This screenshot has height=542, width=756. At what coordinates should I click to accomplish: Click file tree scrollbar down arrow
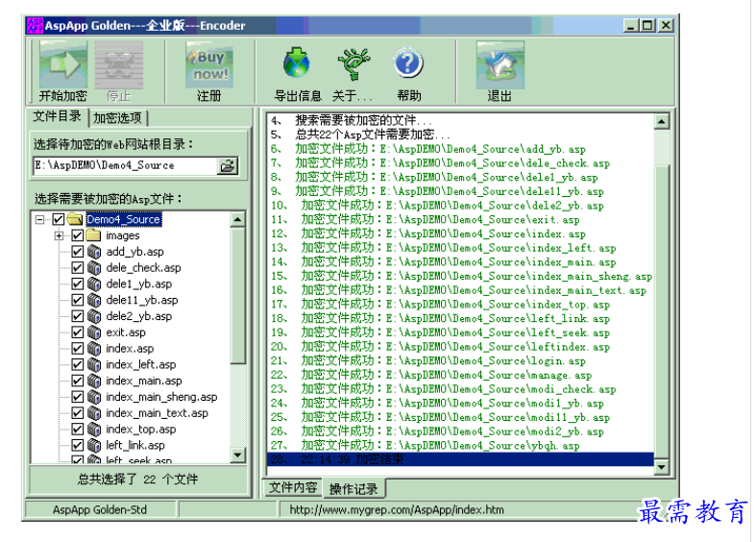tap(237, 455)
